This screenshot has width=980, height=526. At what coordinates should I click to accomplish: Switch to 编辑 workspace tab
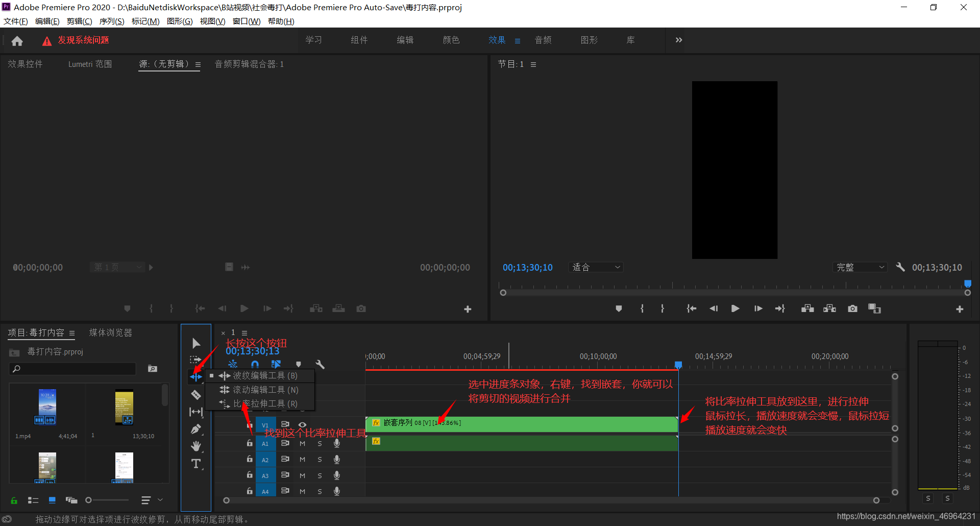click(405, 40)
